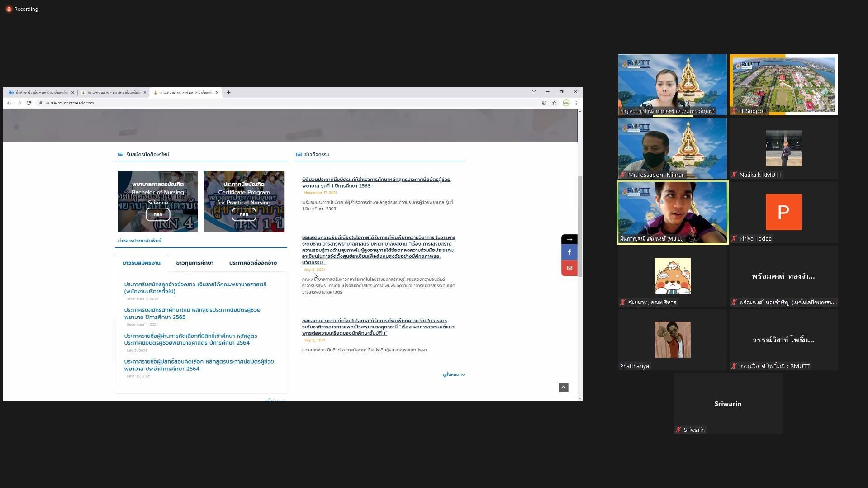This screenshot has width=868, height=488.
Task: Click the ข่าวสารประชาสัมพันธ์ heading
Action: click(139, 241)
